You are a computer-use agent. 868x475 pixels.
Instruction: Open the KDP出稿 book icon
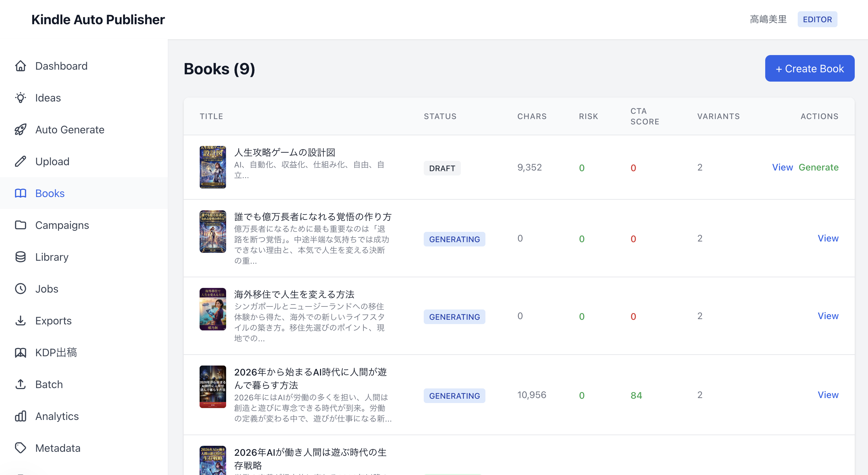(x=21, y=352)
